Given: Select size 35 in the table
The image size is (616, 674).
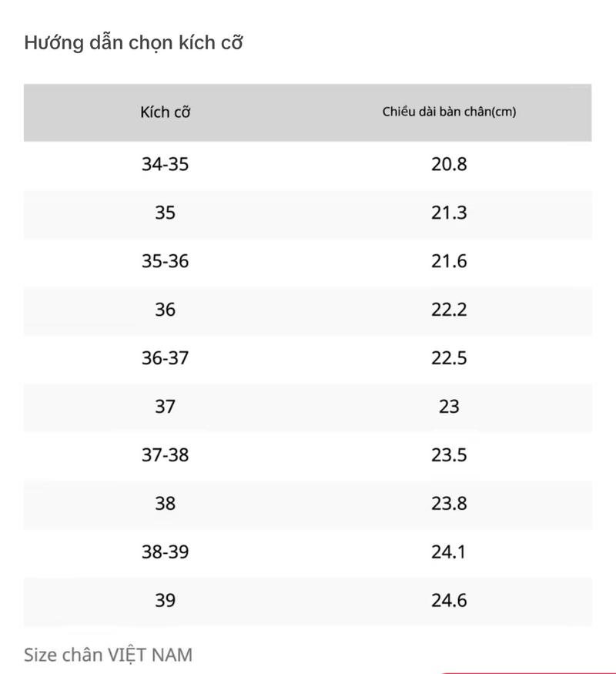Looking at the screenshot, I should click(166, 213).
